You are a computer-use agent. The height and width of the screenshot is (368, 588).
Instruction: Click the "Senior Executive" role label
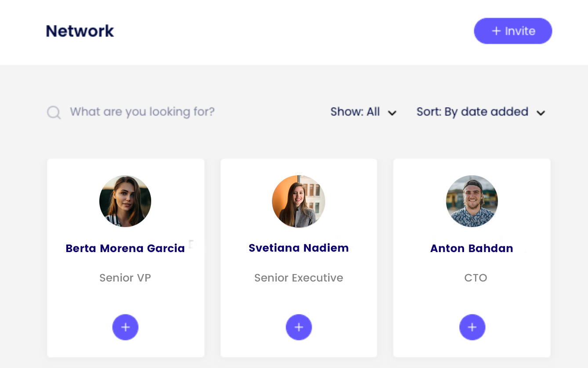tap(298, 278)
